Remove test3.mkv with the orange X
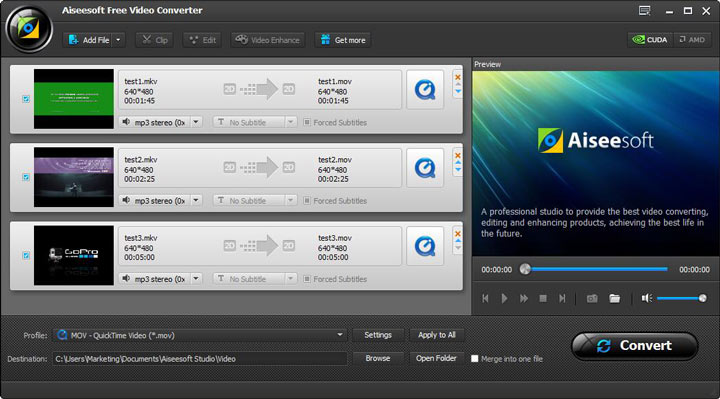The height and width of the screenshot is (399, 720). (457, 234)
